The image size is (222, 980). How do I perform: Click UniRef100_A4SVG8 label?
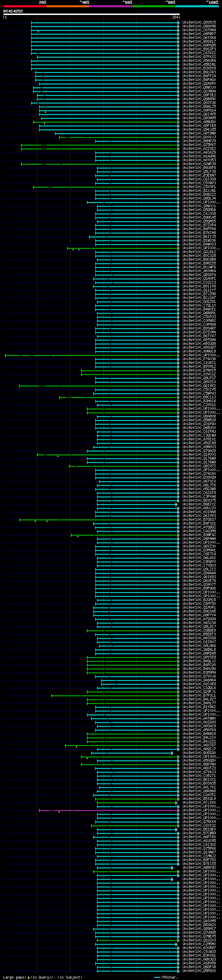click(x=199, y=638)
